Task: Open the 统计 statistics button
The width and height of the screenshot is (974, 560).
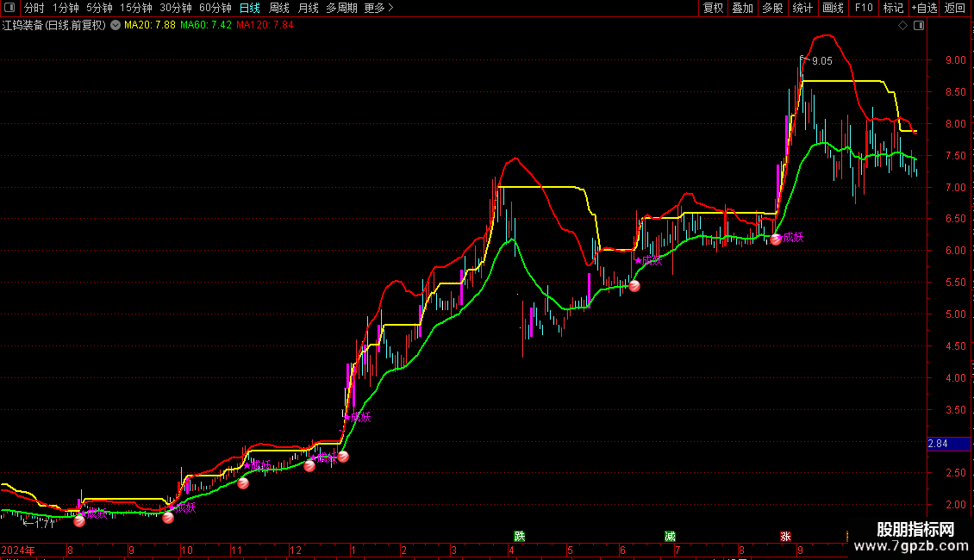Action: (802, 8)
